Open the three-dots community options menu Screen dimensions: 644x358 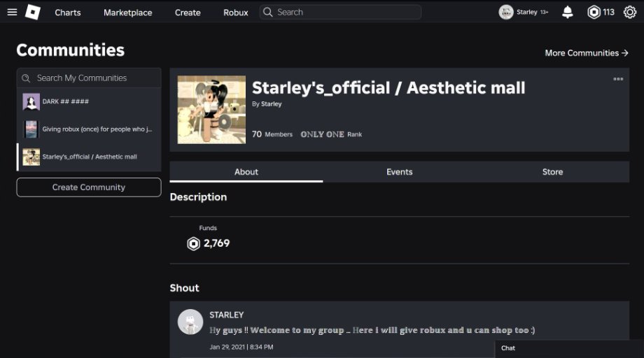618,79
